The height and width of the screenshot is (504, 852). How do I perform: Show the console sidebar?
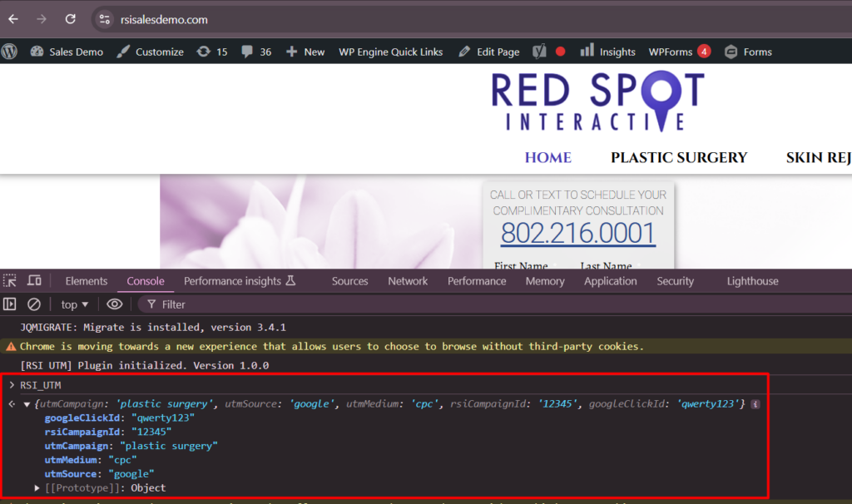[10, 304]
